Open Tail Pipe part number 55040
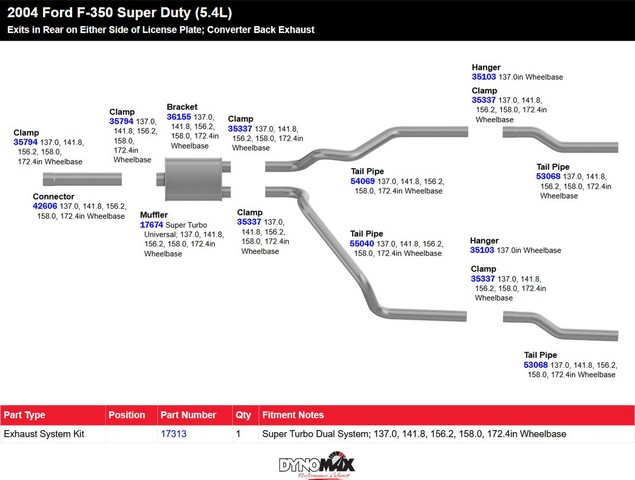The width and height of the screenshot is (635, 480). coord(362,243)
